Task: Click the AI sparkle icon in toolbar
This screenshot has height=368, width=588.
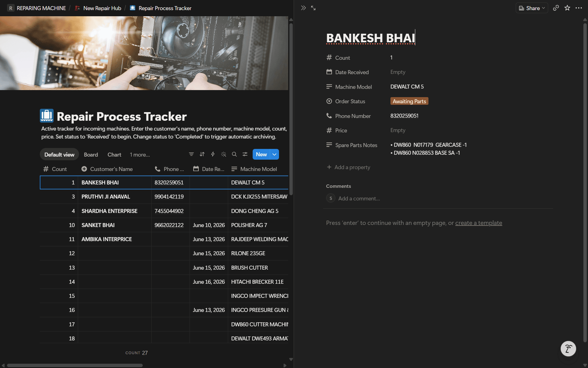Action: coord(224,154)
